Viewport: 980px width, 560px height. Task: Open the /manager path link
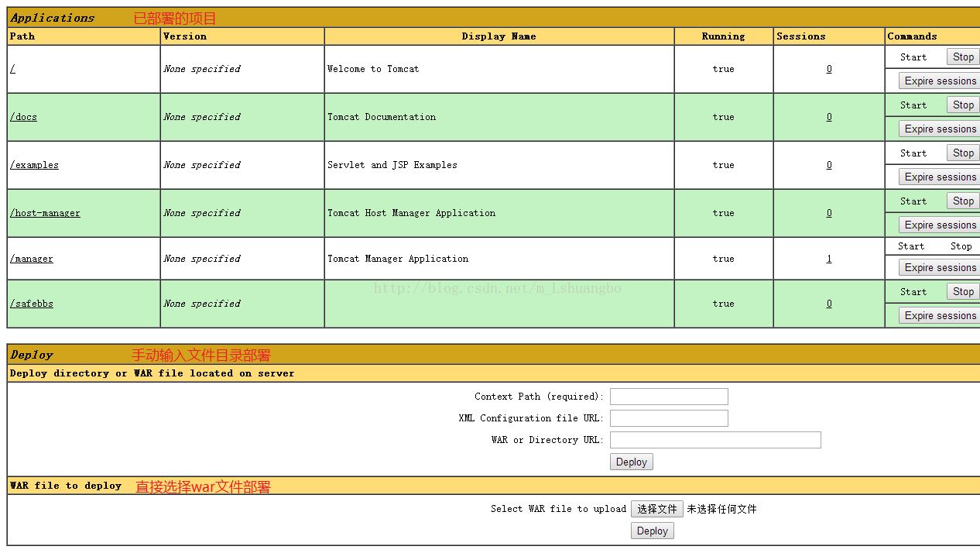[32, 259]
